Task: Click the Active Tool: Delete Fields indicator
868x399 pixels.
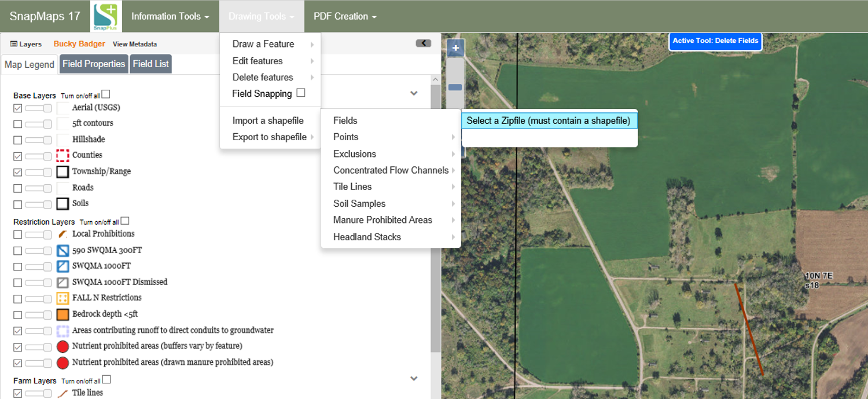Action: point(715,41)
